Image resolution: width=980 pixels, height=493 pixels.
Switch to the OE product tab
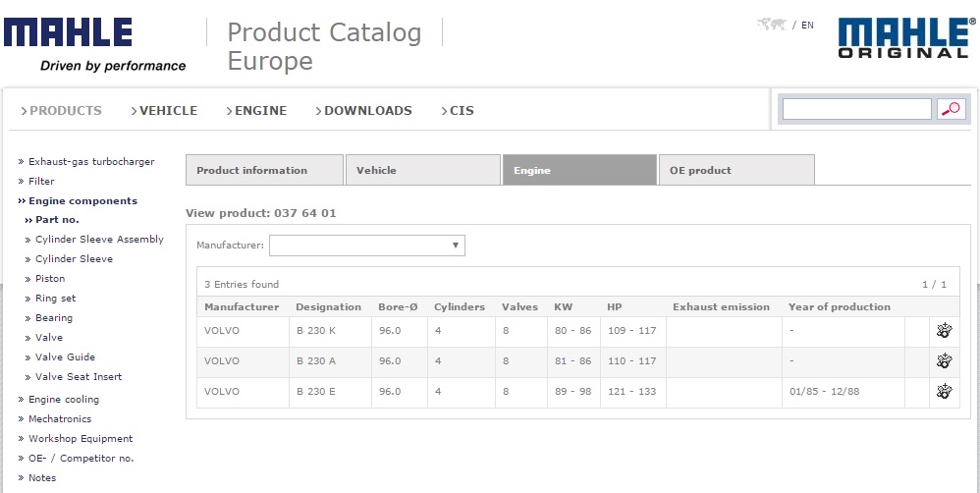pos(735,170)
